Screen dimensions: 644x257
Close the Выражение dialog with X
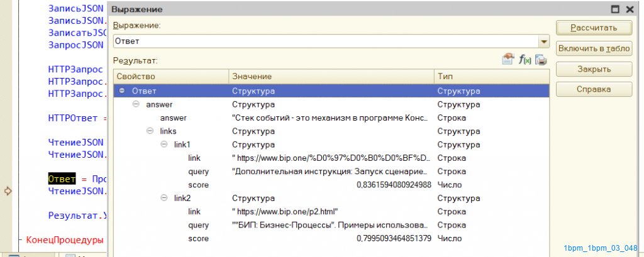coord(631,9)
